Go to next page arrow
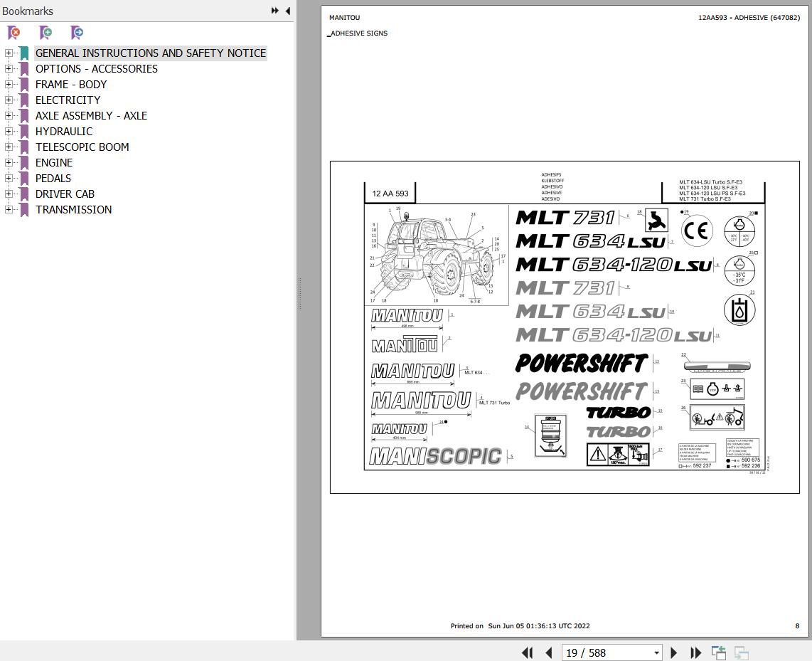This screenshot has height=661, width=812. pyautogui.click(x=674, y=652)
